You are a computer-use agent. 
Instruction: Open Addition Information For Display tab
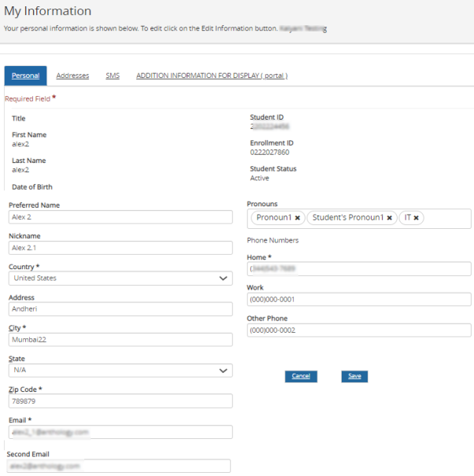(212, 76)
